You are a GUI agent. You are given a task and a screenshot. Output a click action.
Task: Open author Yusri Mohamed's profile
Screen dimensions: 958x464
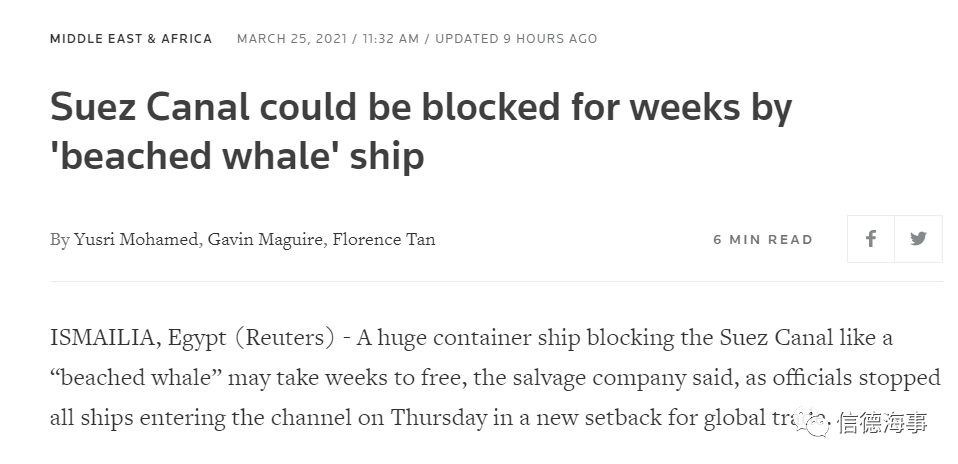[x=137, y=239]
